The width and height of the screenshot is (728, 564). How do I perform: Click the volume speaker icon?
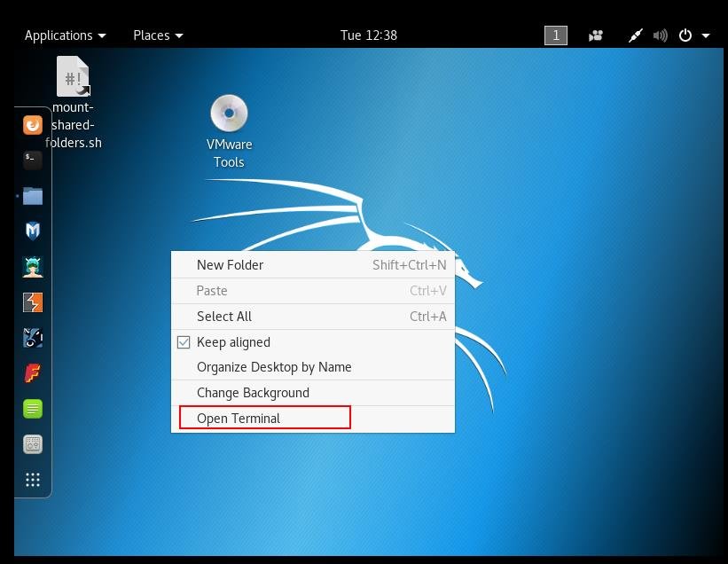click(x=661, y=35)
